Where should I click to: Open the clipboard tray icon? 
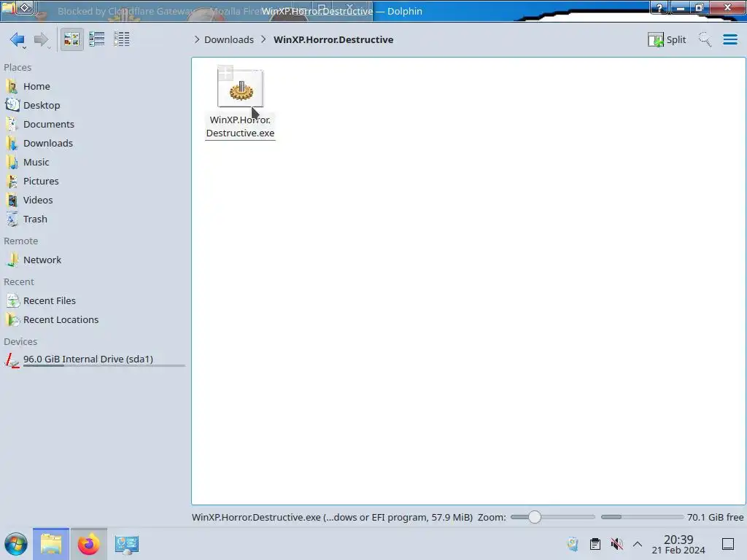(595, 544)
